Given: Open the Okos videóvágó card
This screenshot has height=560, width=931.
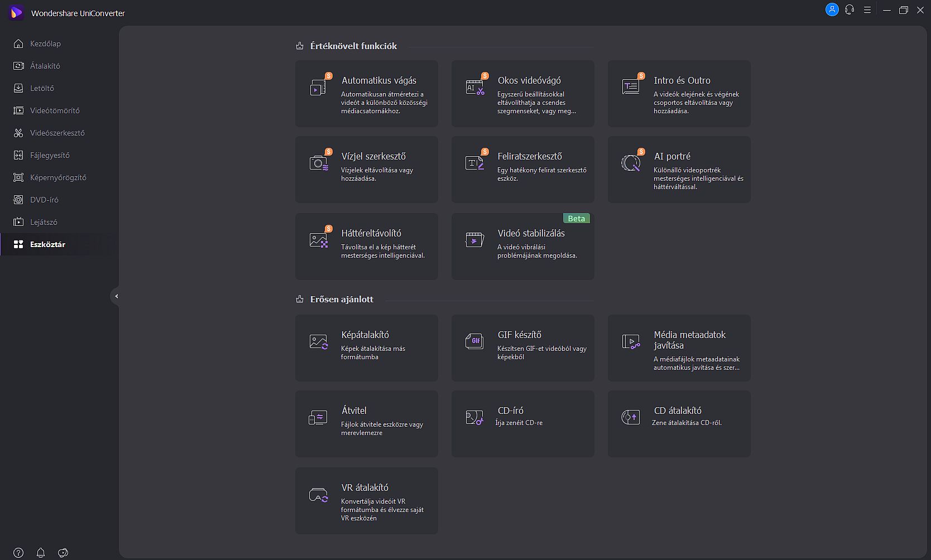Looking at the screenshot, I should [522, 94].
